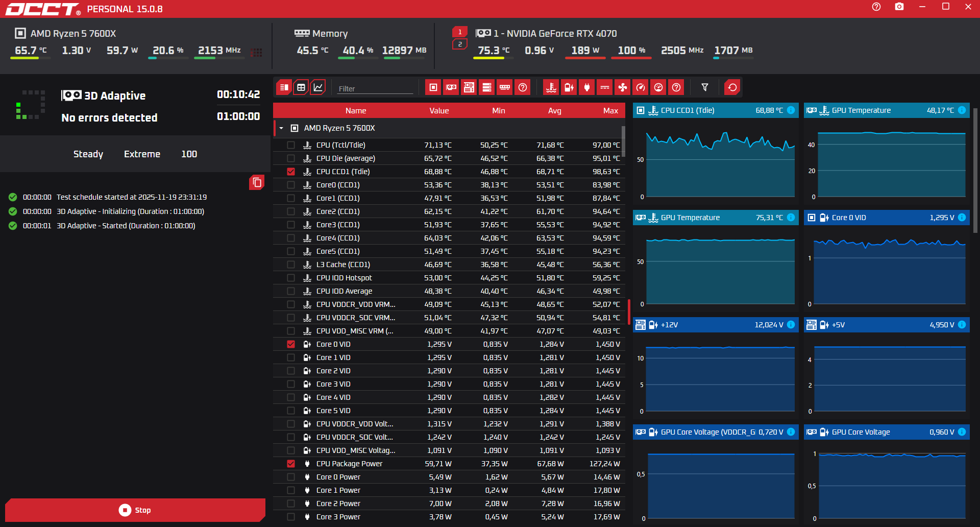Take a screenshot with the camera icon
The height and width of the screenshot is (527, 980).
click(x=899, y=7)
